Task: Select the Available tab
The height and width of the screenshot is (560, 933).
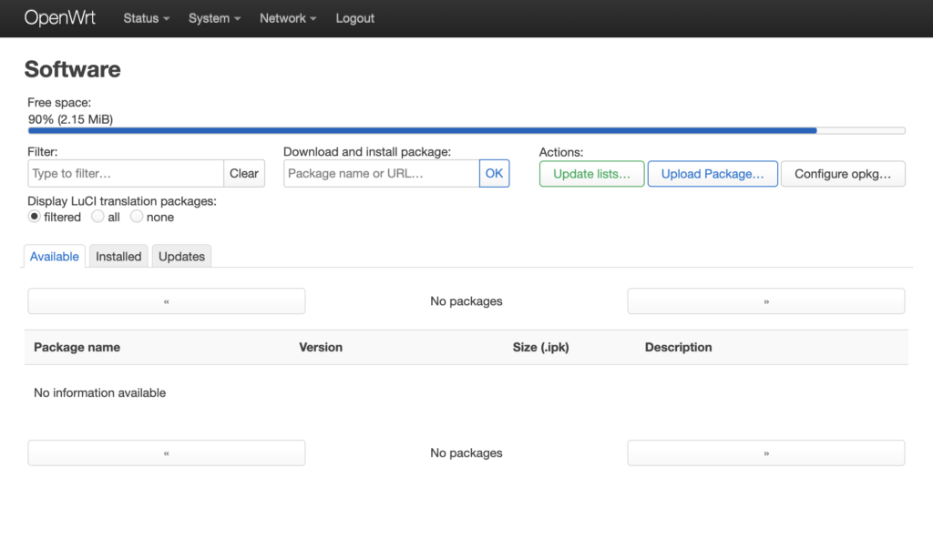Action: click(55, 257)
